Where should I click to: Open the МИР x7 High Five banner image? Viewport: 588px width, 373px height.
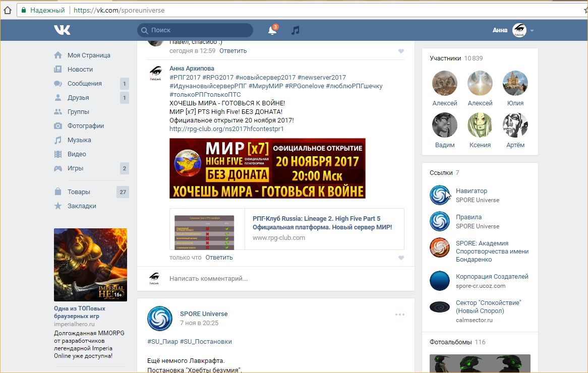pos(267,168)
